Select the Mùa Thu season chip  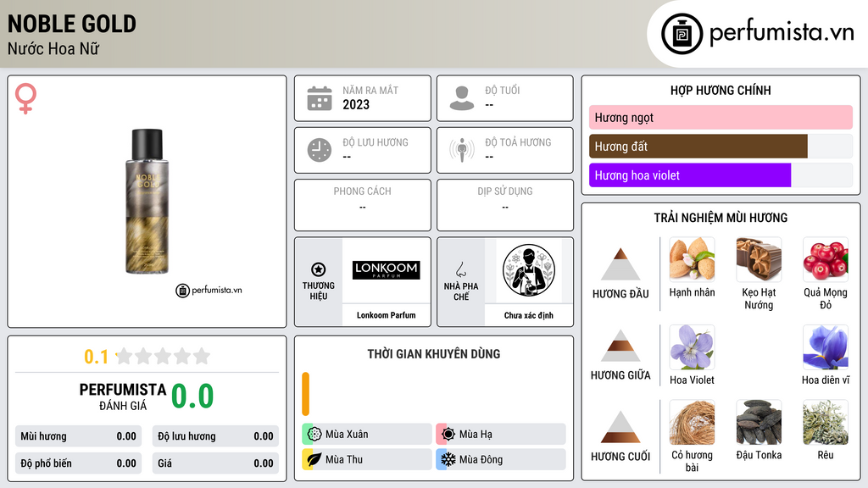367,459
